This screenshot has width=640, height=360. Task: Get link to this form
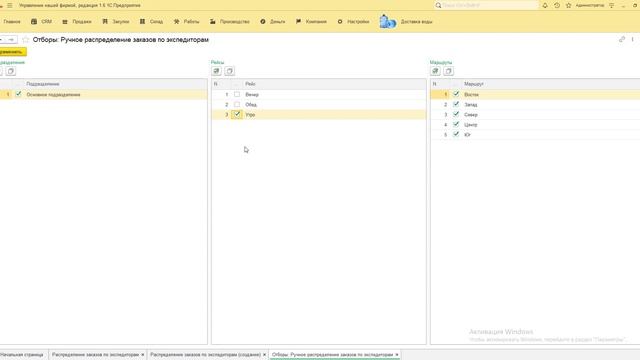coord(622,39)
